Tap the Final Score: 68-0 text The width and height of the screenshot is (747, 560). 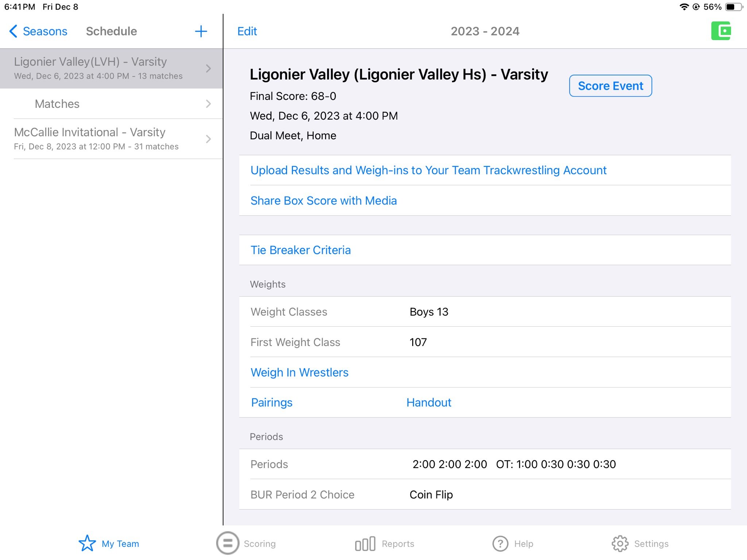(293, 96)
